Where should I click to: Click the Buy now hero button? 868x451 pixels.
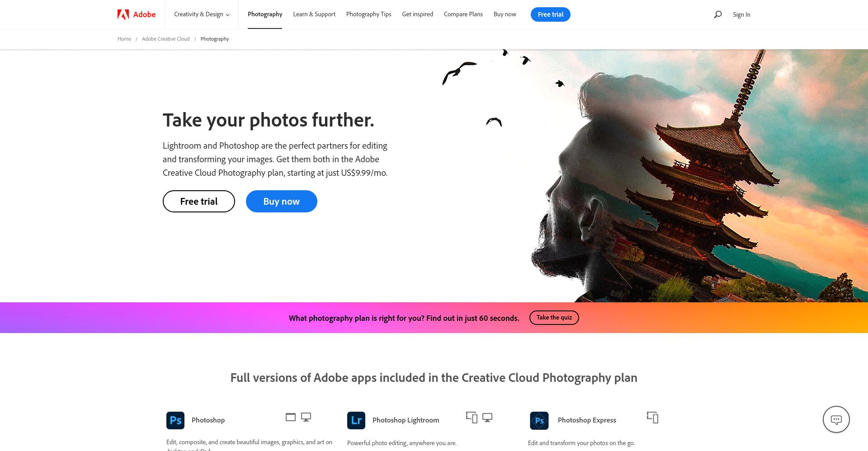coord(282,201)
